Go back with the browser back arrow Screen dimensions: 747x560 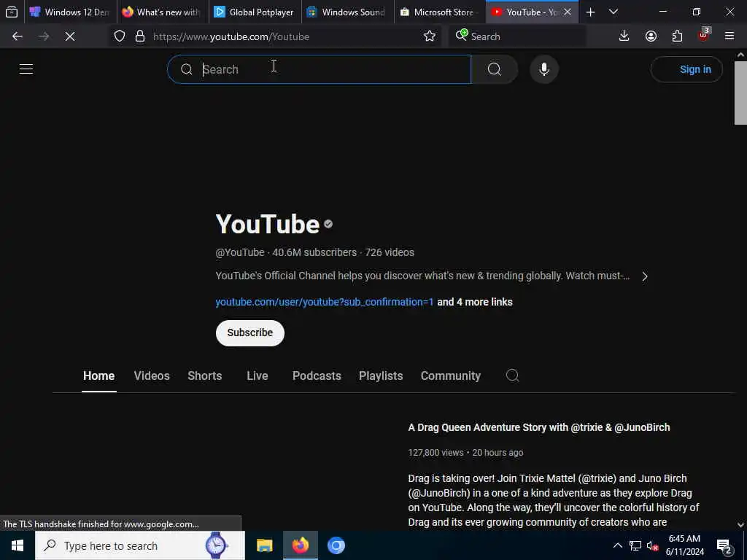[x=18, y=36]
